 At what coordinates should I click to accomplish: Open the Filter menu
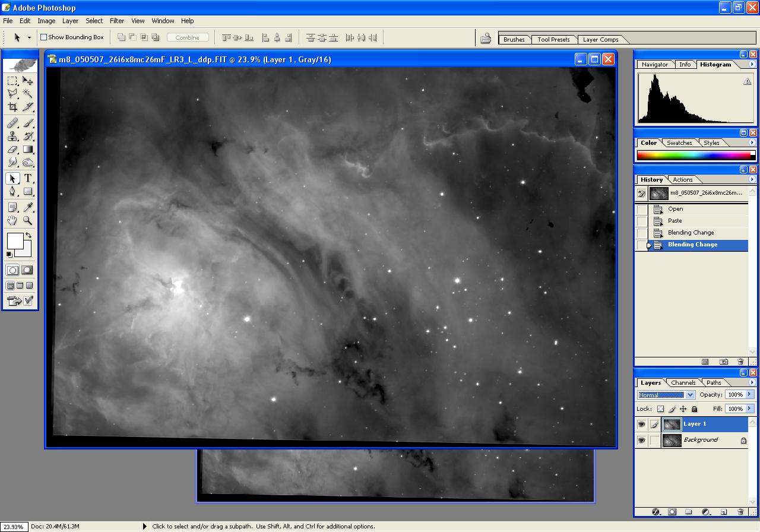coord(117,21)
